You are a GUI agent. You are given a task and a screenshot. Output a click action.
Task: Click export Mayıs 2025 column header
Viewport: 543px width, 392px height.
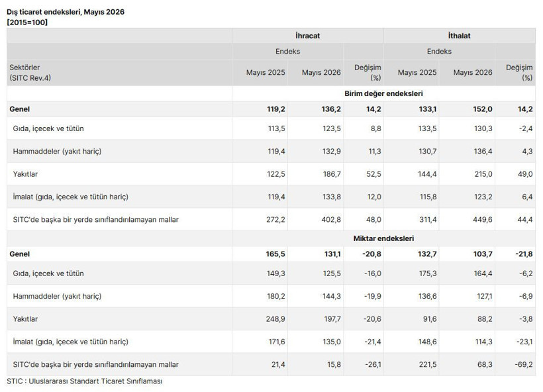point(266,72)
